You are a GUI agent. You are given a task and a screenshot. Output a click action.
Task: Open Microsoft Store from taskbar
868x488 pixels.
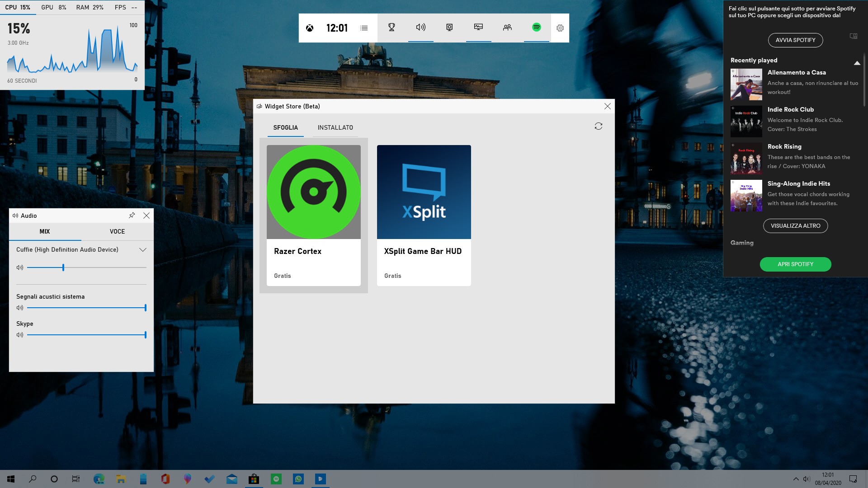(x=254, y=479)
